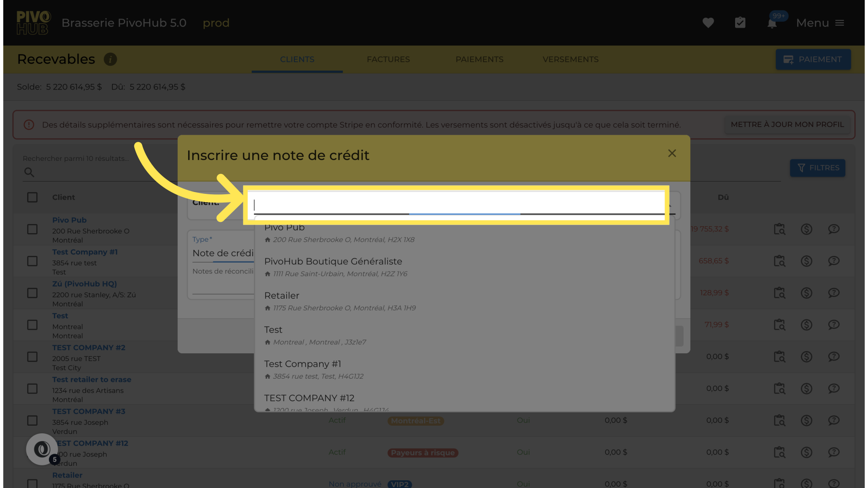
Task: Click the Recevables info icon
Action: pyautogui.click(x=110, y=59)
